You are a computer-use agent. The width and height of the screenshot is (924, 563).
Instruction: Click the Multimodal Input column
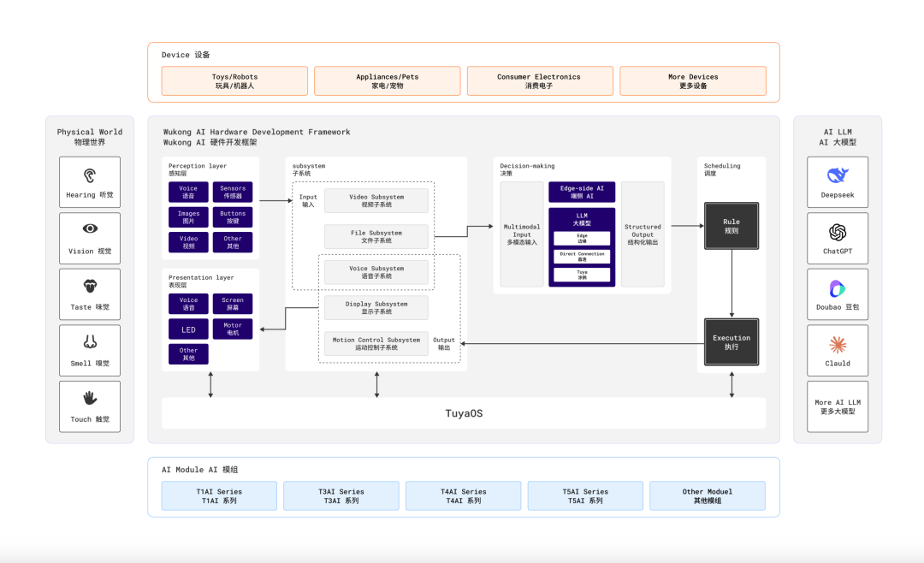(522, 234)
